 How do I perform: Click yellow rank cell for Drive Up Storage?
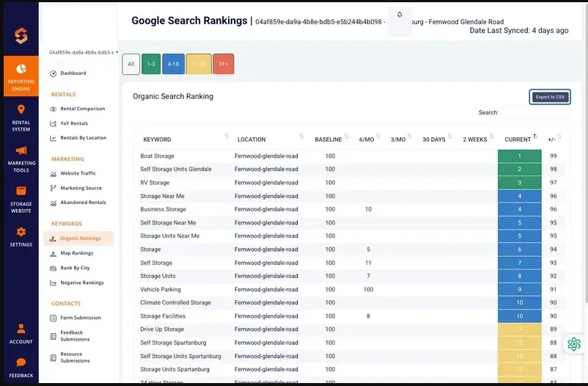519,329
